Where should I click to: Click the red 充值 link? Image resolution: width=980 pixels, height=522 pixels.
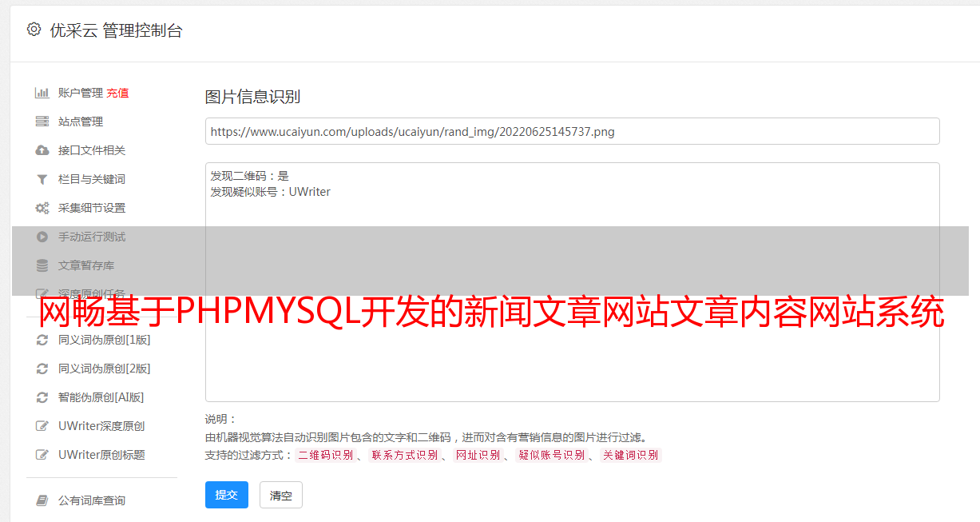point(117,93)
